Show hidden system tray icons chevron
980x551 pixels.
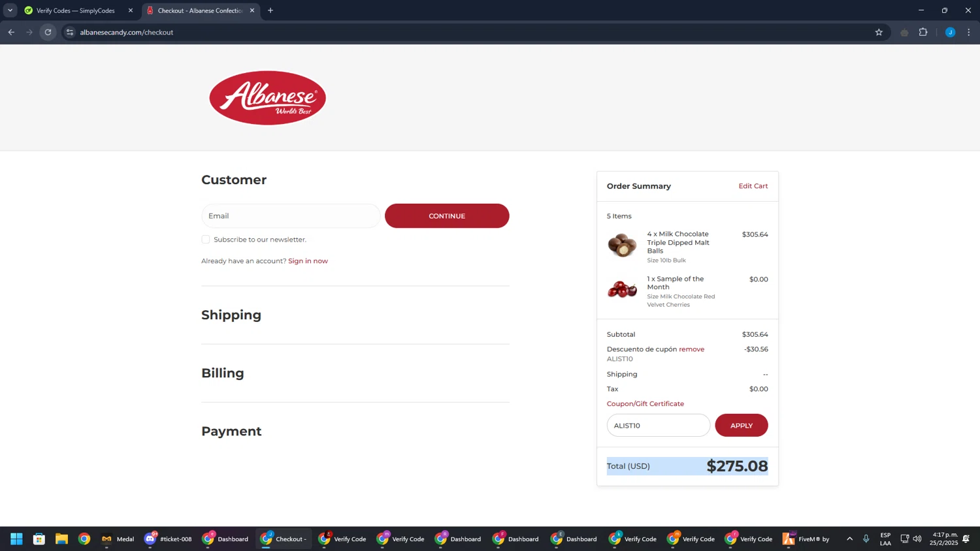(849, 539)
